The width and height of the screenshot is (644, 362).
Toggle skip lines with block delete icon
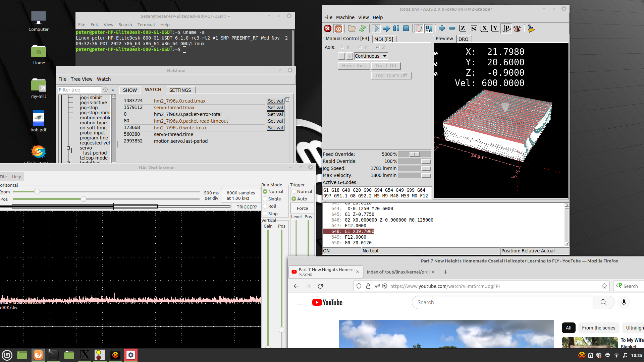click(x=419, y=29)
